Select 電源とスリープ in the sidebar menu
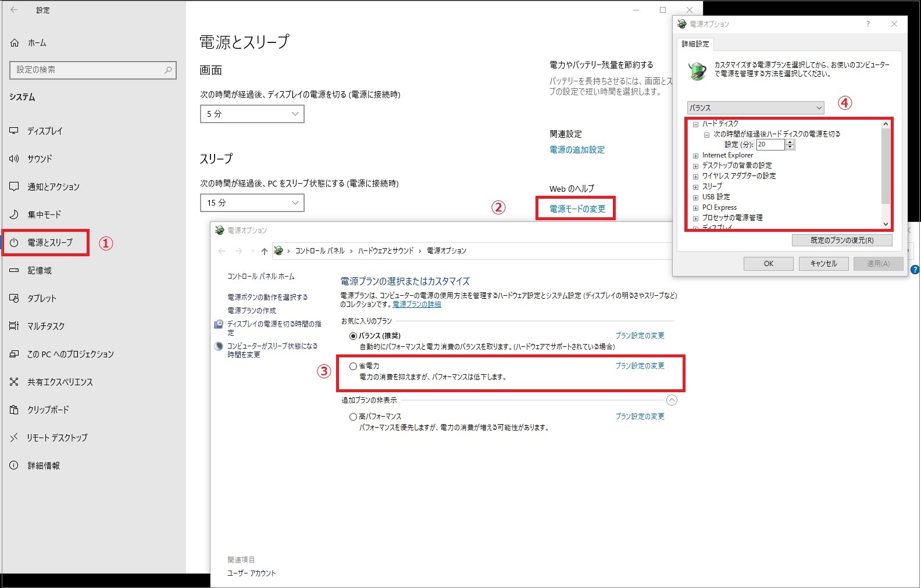This screenshot has width=921, height=588. coord(49,243)
